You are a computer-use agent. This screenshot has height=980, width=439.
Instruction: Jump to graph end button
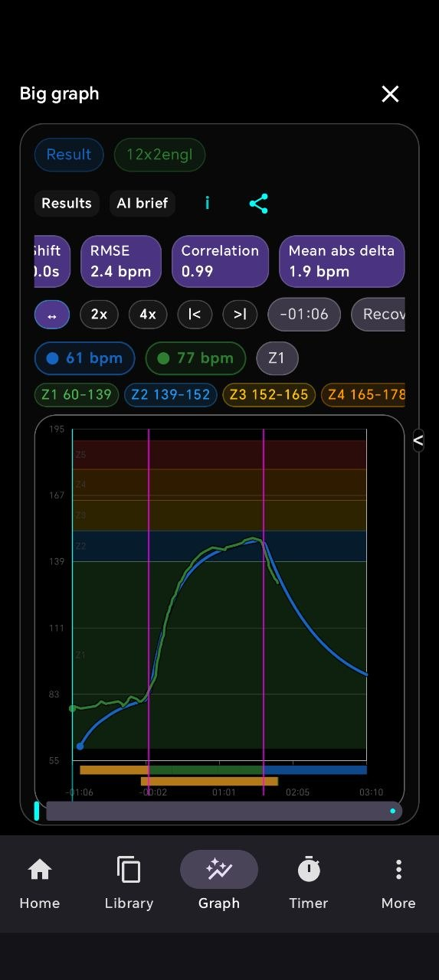click(240, 315)
